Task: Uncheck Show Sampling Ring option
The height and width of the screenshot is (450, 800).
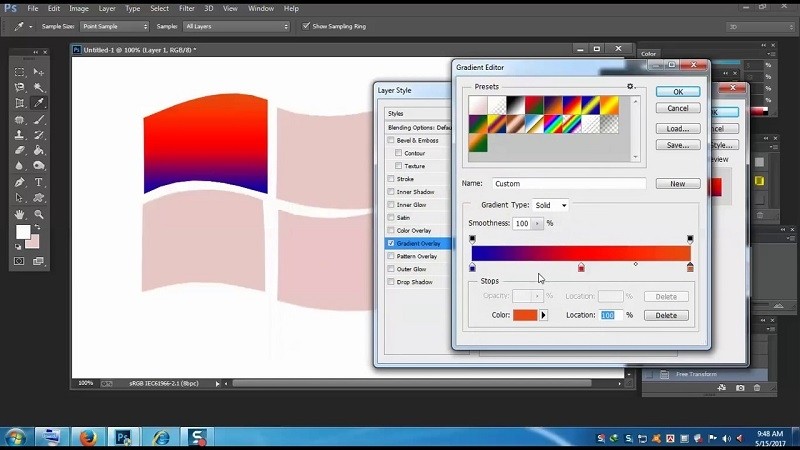Action: [x=306, y=26]
